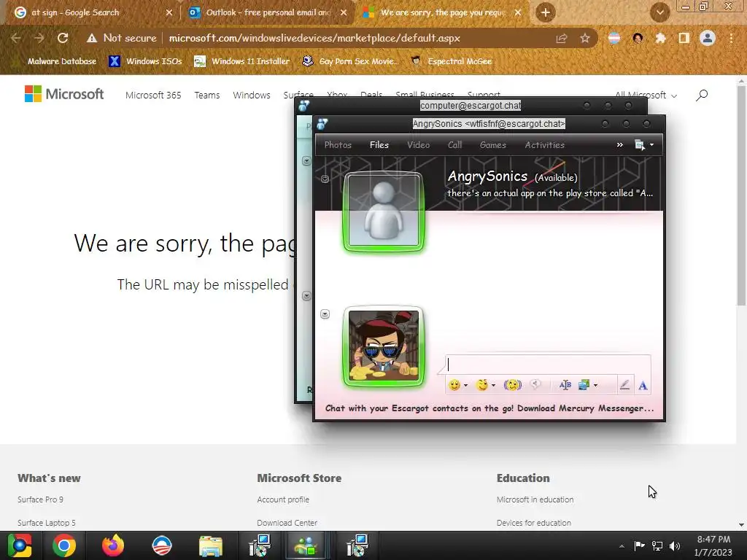The height and width of the screenshot is (560, 747).
Task: Expand winks dropdown arrow
Action: pyautogui.click(x=494, y=385)
